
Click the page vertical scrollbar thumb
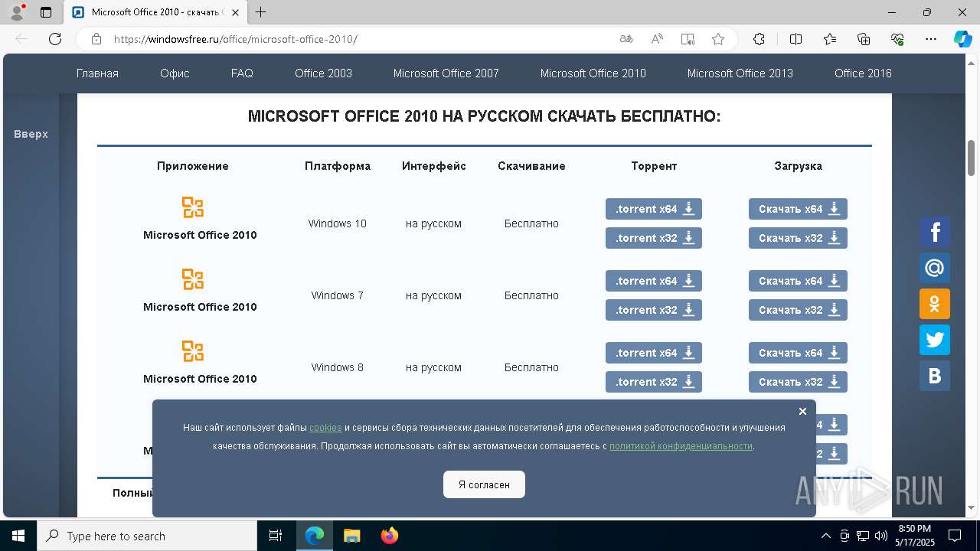coord(972,158)
